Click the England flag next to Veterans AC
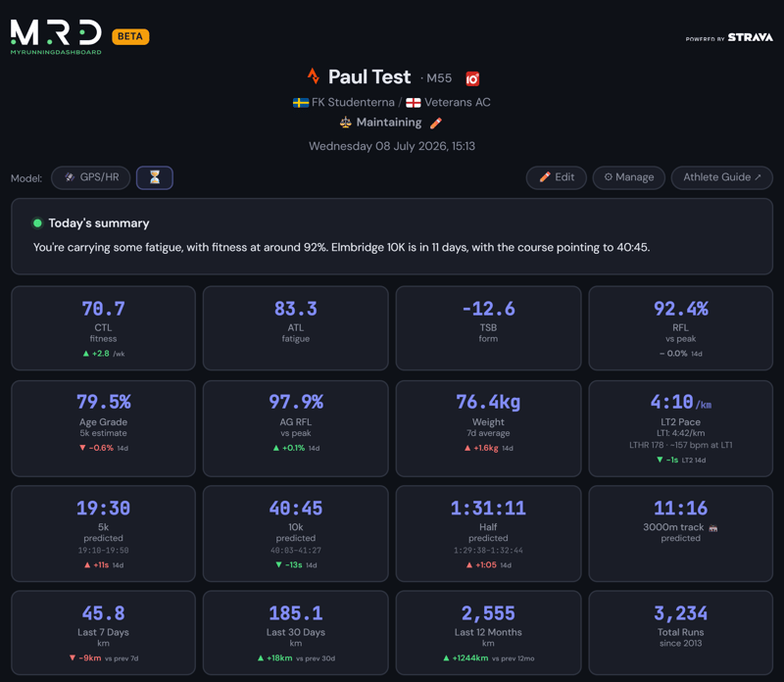 (x=413, y=103)
